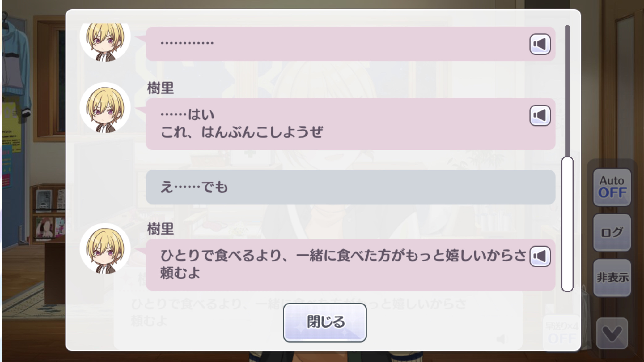Play voice for はんぶんこしようぜ line
Screen dimensions: 644x362
[x=540, y=115]
